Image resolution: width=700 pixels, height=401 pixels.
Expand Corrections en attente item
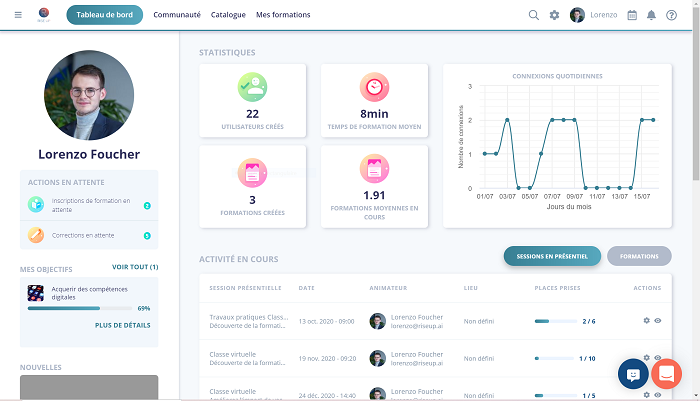click(x=89, y=236)
